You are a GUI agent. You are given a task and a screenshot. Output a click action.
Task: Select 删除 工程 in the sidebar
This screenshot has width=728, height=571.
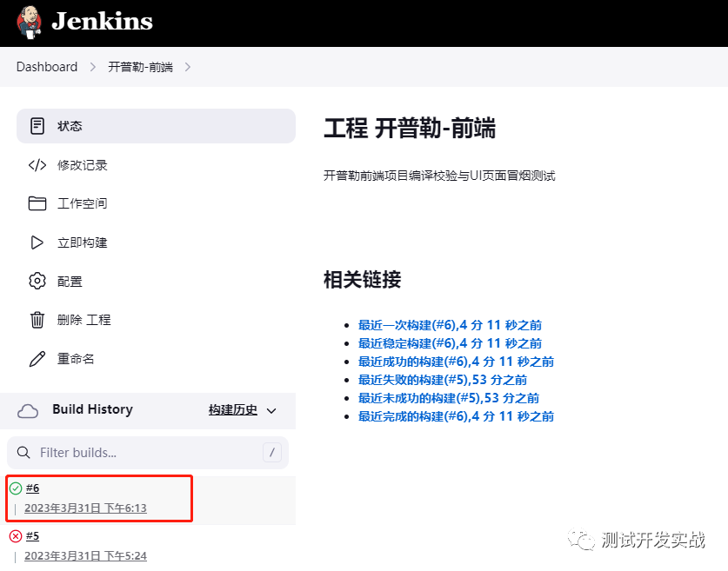click(x=84, y=320)
